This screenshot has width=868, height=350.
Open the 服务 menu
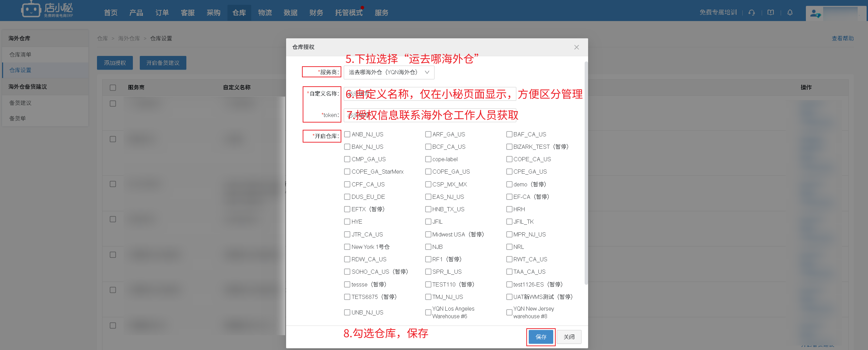tap(382, 13)
